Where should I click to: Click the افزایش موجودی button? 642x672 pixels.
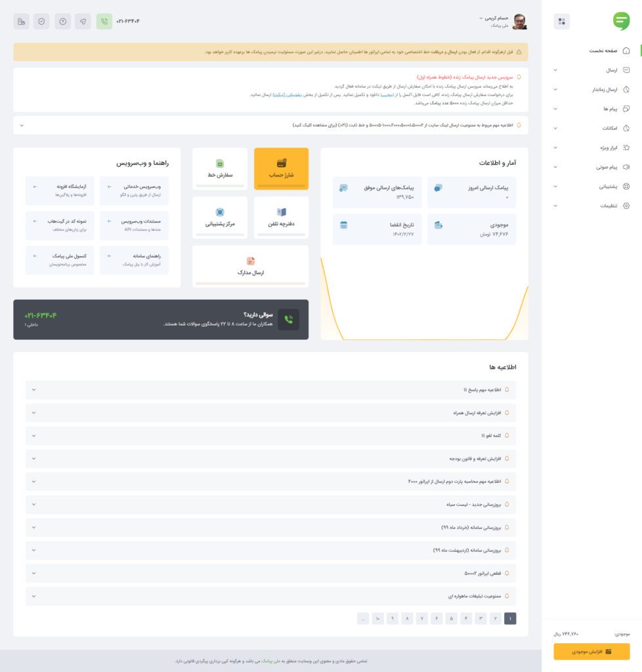click(x=592, y=652)
